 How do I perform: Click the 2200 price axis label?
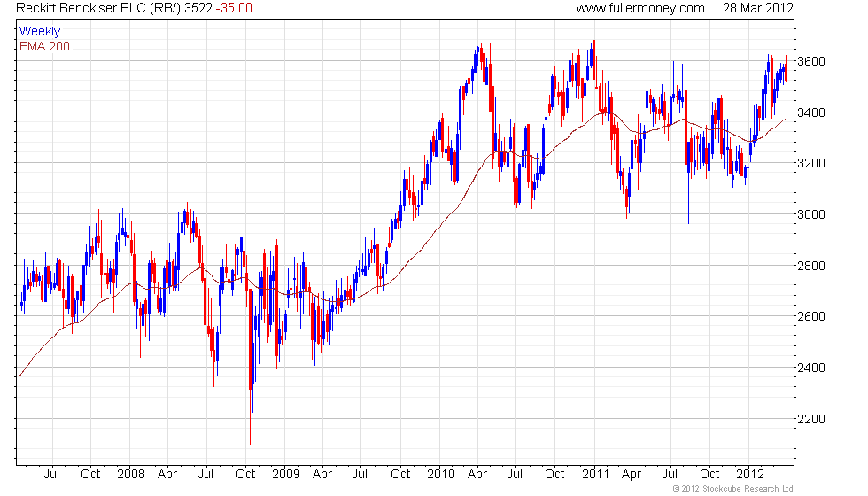(x=811, y=419)
